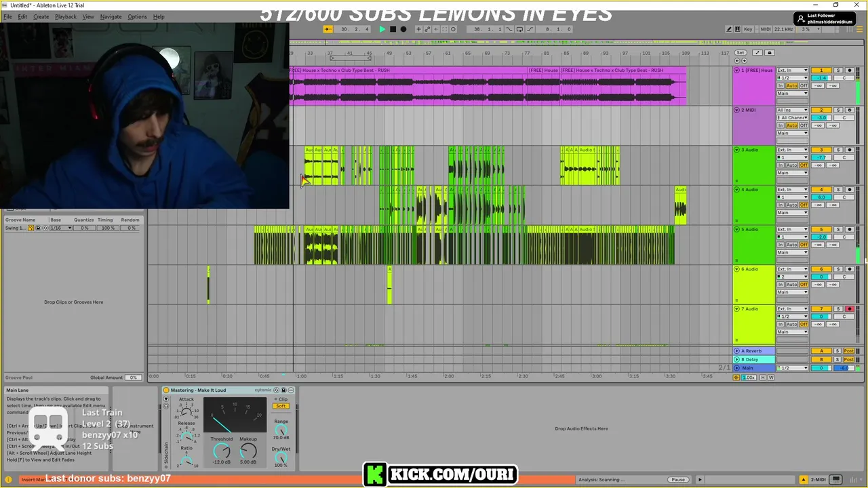Toggle the lock envelopes icon
The image size is (868, 488).
pyautogui.click(x=770, y=53)
